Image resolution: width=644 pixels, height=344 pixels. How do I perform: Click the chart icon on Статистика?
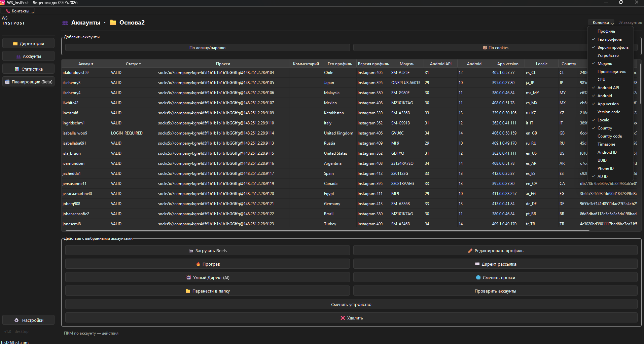(17, 69)
